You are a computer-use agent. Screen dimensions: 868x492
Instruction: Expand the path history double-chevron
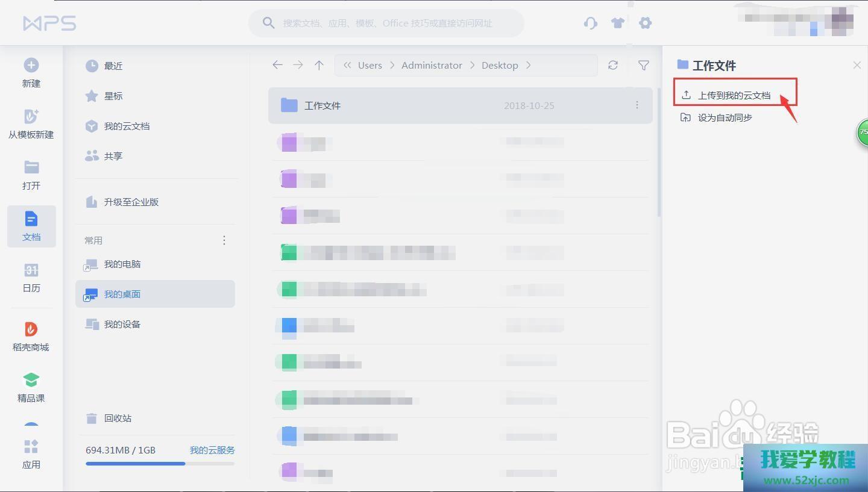click(347, 65)
